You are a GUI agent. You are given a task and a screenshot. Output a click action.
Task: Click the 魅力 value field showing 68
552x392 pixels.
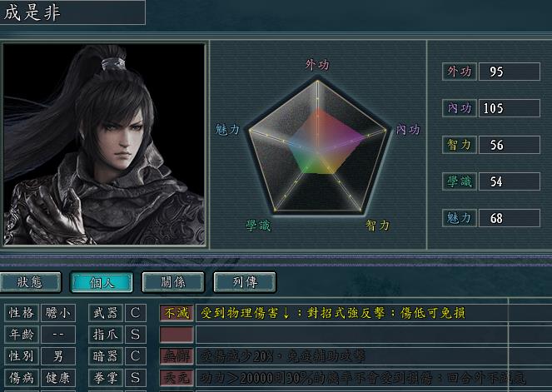click(x=510, y=218)
